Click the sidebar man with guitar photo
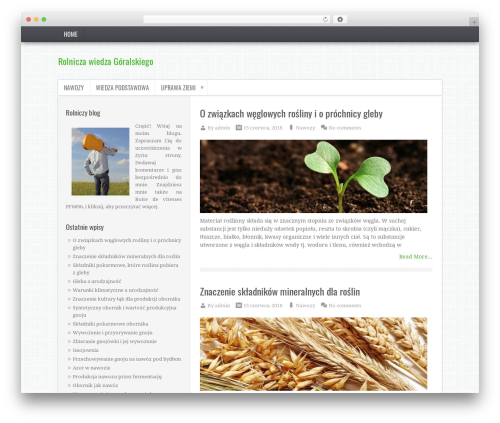This screenshot has height=423, width=500. [x=100, y=161]
